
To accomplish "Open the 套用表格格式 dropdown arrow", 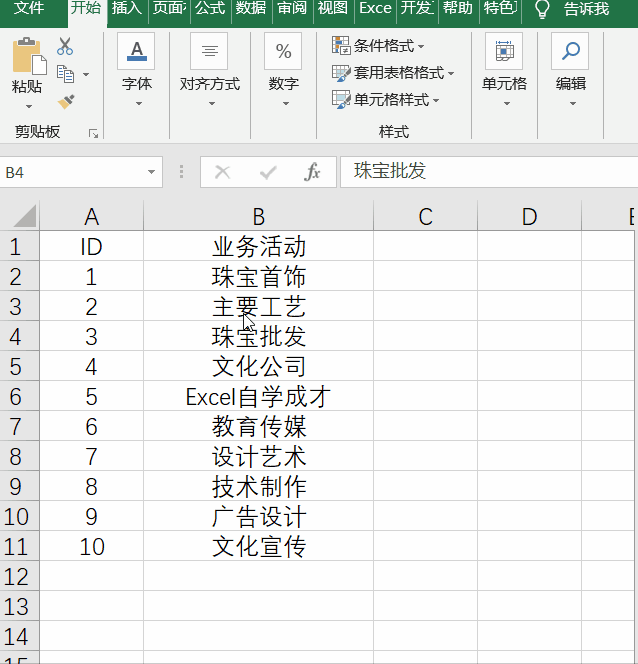I will pos(451,74).
